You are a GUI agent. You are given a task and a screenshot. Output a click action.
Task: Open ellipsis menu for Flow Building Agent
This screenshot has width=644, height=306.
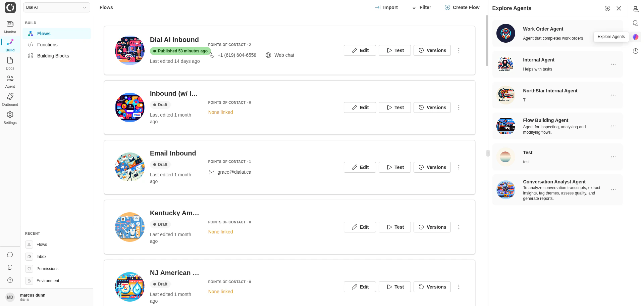[613, 126]
